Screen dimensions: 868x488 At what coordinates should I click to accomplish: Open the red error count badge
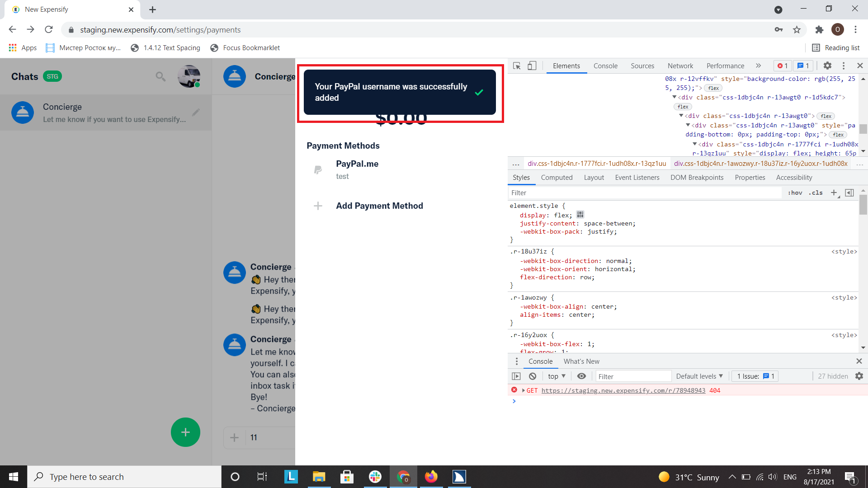coord(783,66)
